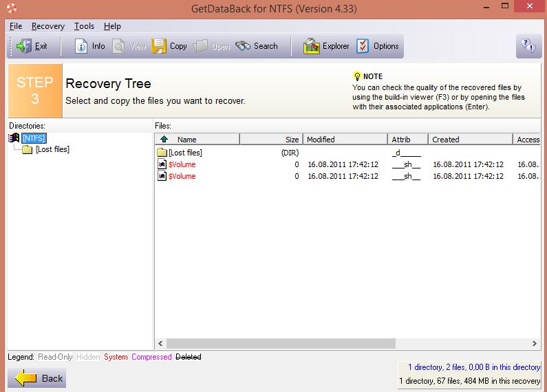Image resolution: width=547 pixels, height=392 pixels.
Task: Close the GetDataBack window
Action: click(530, 7)
